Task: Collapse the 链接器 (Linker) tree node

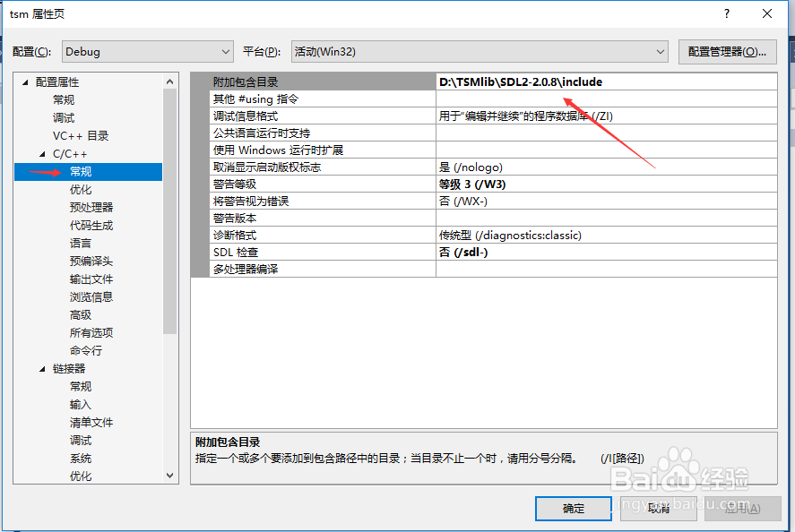Action: [41, 367]
